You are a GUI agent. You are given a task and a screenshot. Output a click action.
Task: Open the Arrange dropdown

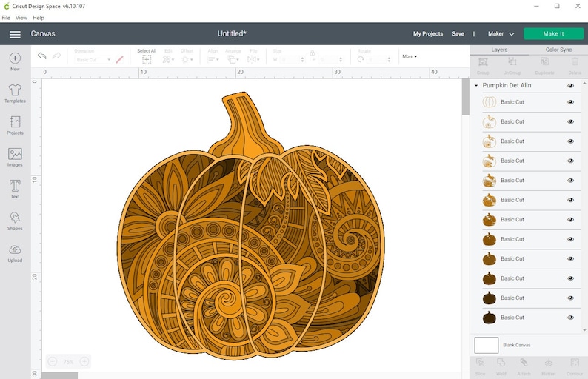tap(233, 59)
